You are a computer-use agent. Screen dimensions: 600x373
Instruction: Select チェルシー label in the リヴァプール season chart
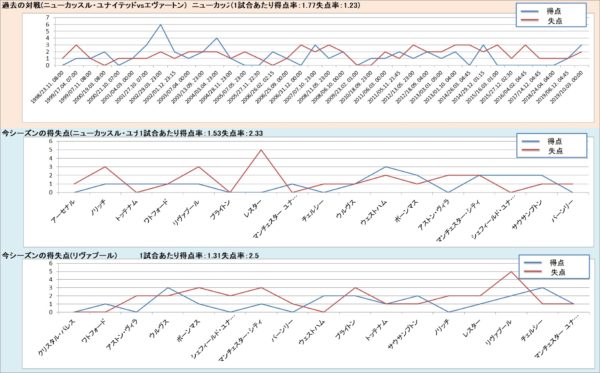coord(531,330)
